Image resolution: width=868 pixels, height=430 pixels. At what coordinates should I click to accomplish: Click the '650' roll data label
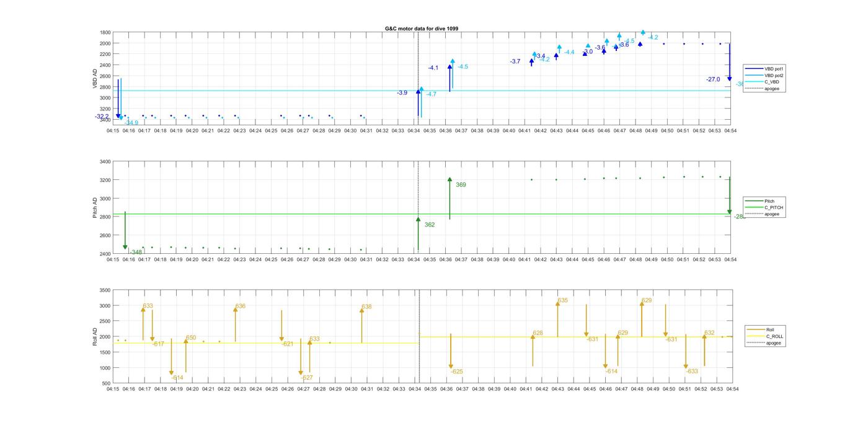[191, 338]
